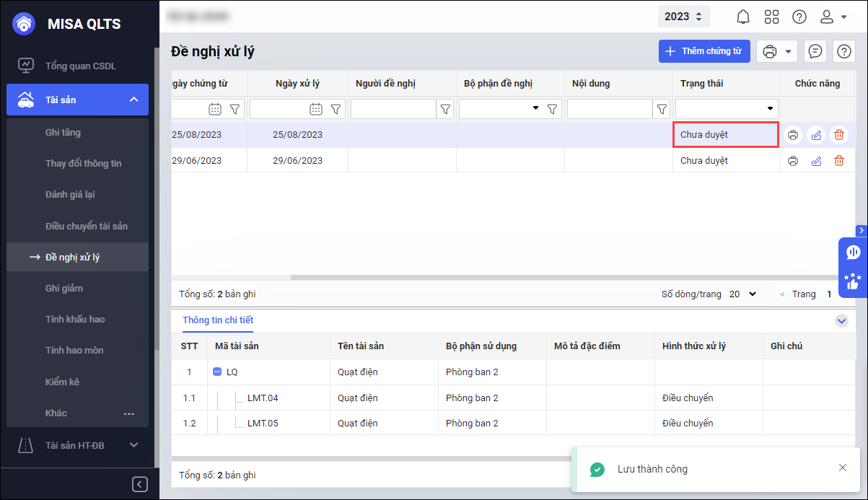
Task: Collapse the LQ asset group row
Action: click(x=217, y=372)
